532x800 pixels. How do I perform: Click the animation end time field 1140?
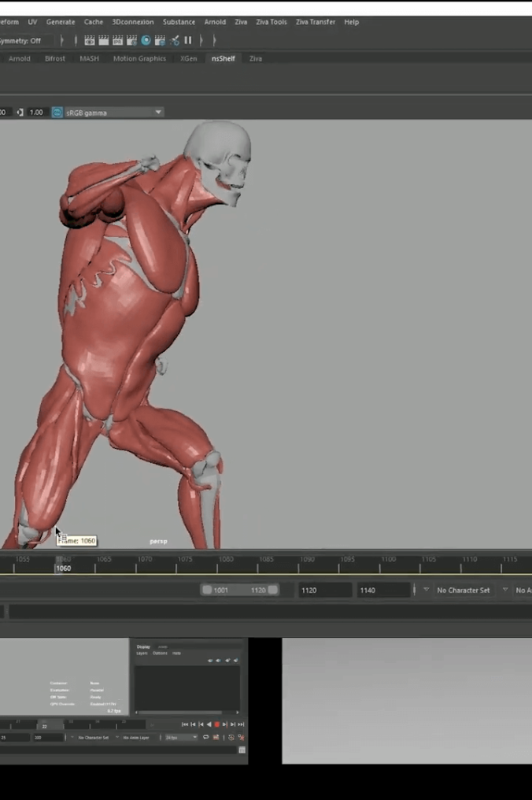coord(383,591)
